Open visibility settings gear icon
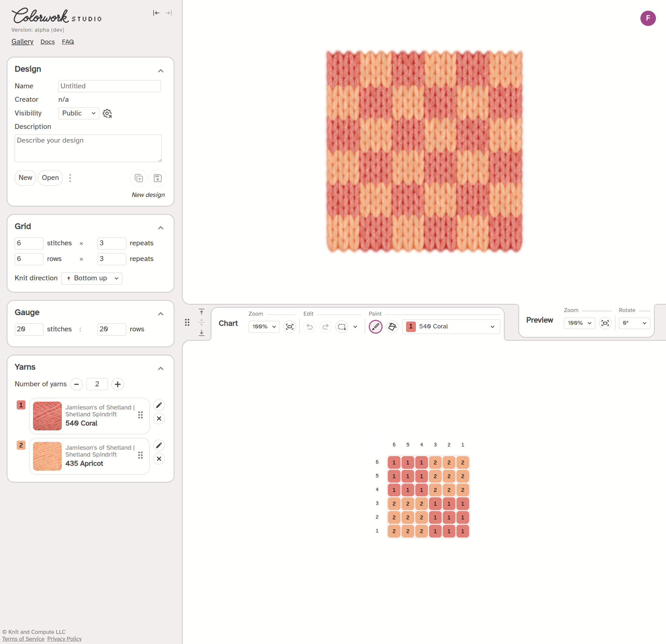Image resolution: width=666 pixels, height=644 pixels. coord(107,113)
